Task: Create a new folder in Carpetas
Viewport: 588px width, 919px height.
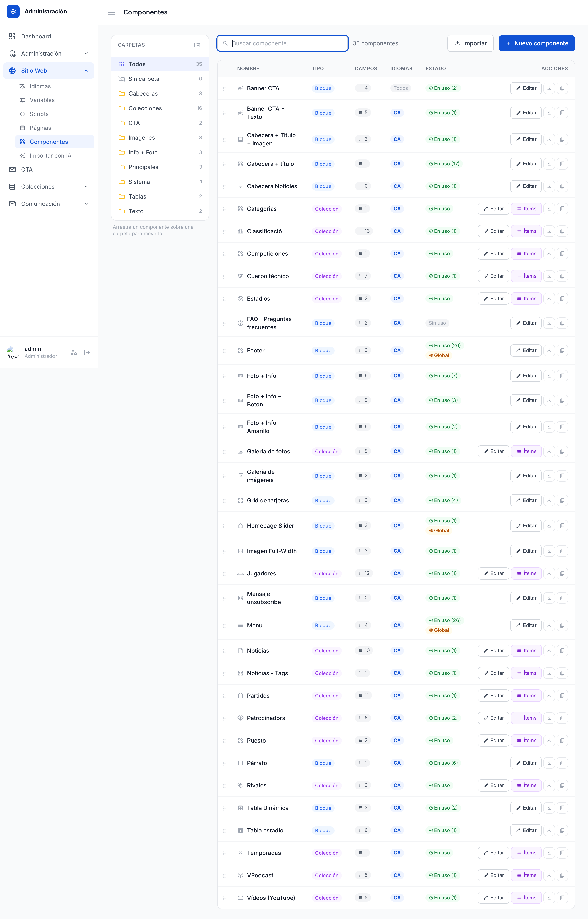Action: [197, 45]
